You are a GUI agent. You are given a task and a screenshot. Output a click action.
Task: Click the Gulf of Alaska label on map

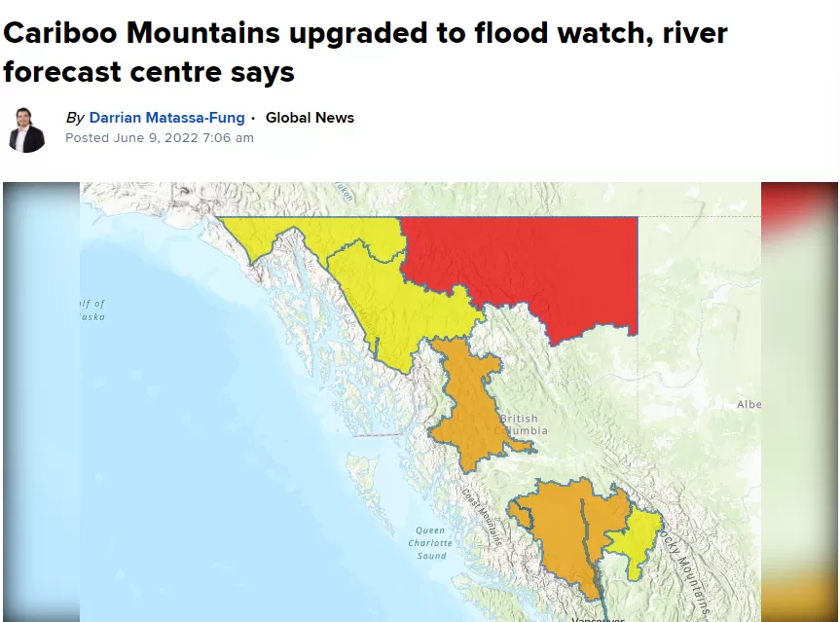[x=92, y=311]
